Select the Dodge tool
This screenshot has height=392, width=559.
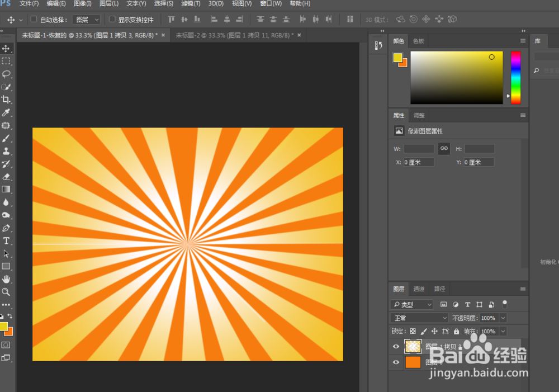(6, 215)
